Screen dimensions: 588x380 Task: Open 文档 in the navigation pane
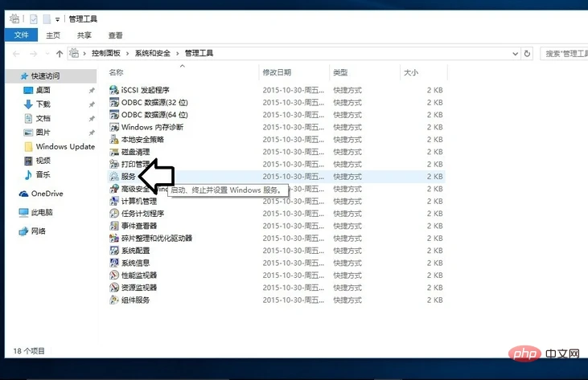pos(43,118)
